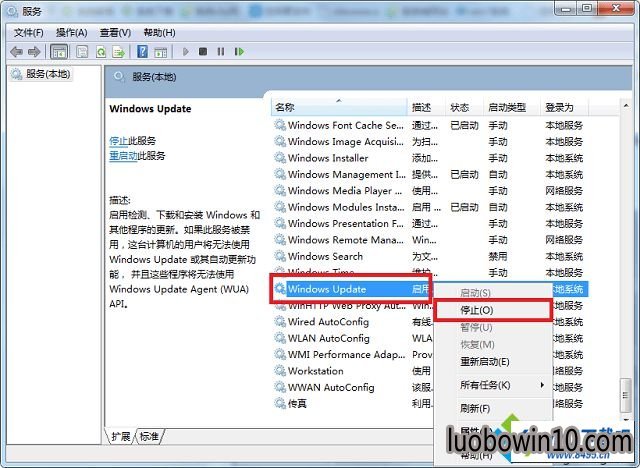This screenshot has width=640, height=468.
Task: Click the 禁用 startup type of Windows Search
Action: pos(498,256)
